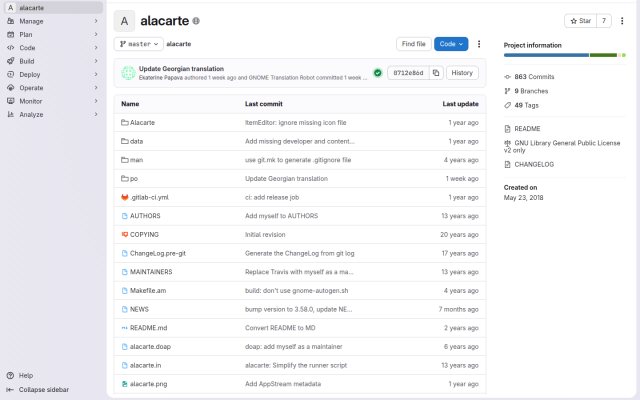The image size is (640, 400).
Task: Click the green segment of languages bar
Action: click(x=603, y=55)
